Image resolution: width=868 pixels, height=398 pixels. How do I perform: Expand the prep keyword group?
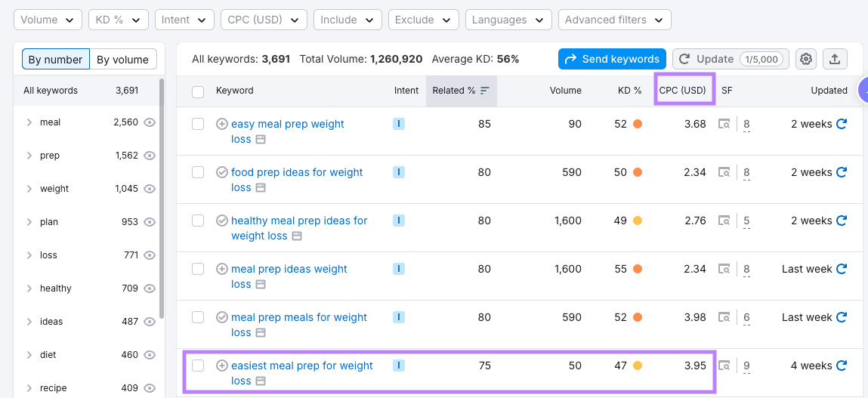[x=29, y=156]
